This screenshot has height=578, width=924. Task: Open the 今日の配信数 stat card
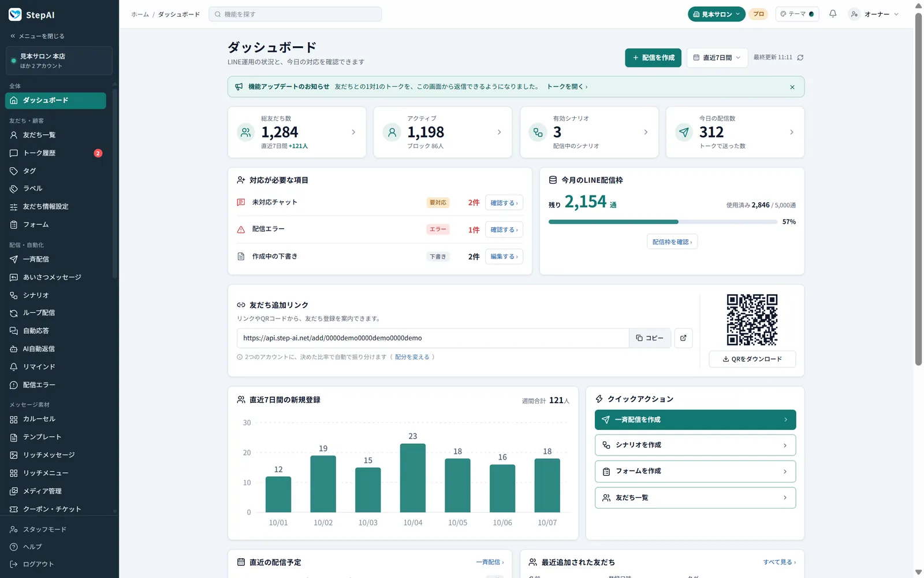pos(735,132)
